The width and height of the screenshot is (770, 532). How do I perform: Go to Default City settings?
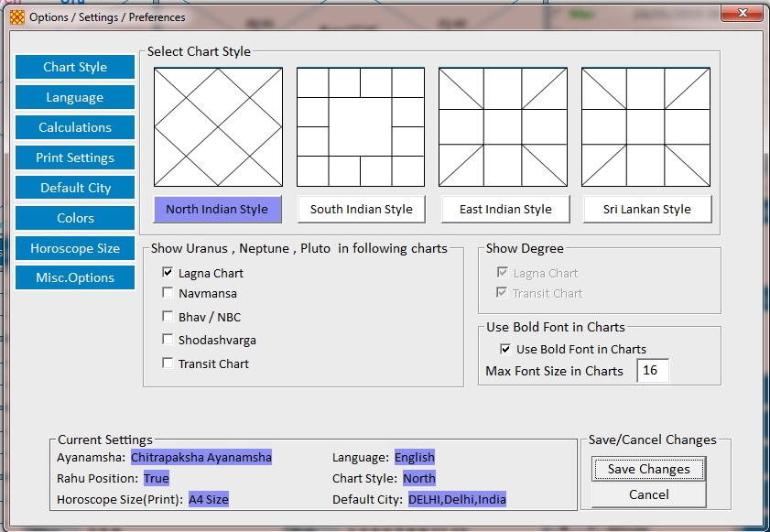coord(75,188)
